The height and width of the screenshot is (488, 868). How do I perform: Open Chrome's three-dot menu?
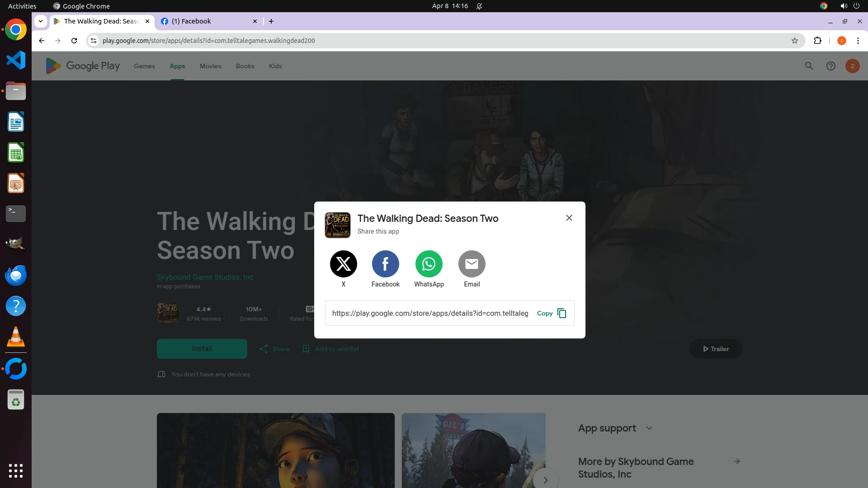[x=858, y=41]
